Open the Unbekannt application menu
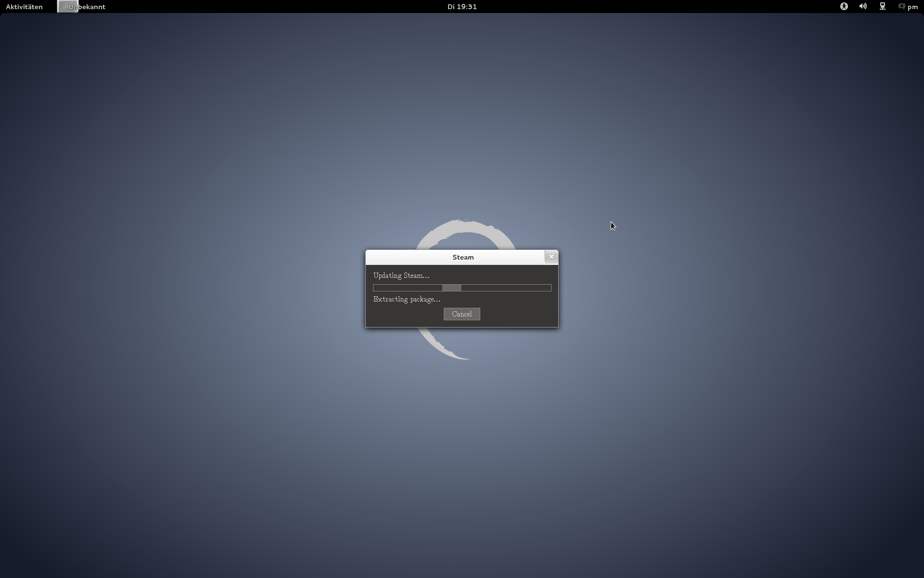Image resolution: width=924 pixels, height=578 pixels. coord(81,7)
